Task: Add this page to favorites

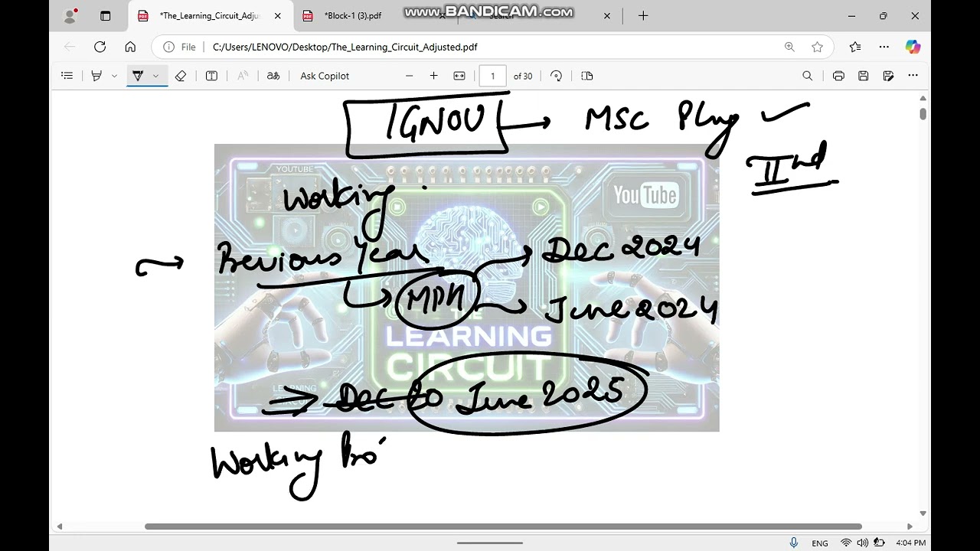Action: point(817,47)
